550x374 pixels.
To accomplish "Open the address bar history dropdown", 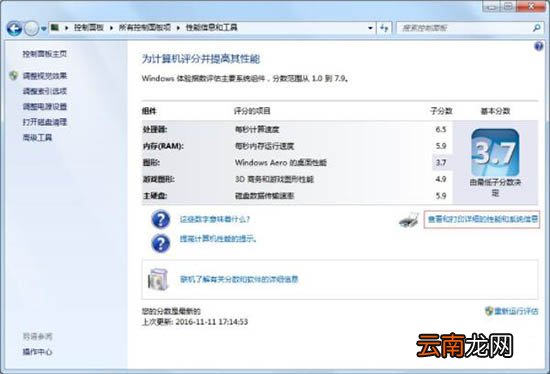I will pos(370,28).
